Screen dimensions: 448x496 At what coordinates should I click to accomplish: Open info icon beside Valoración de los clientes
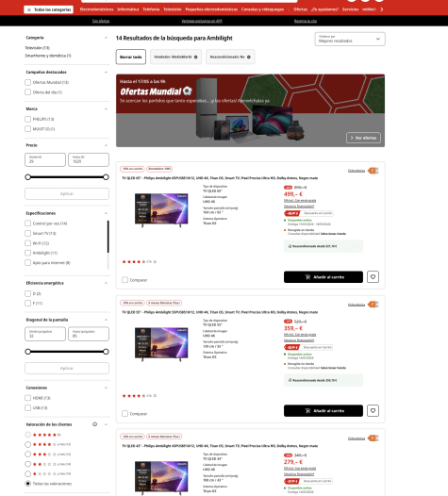pyautogui.click(x=94, y=424)
